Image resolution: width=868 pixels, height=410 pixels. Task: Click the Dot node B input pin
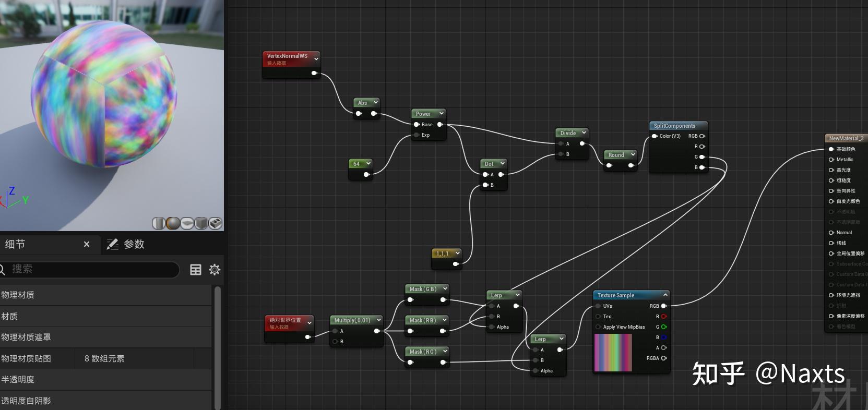[485, 185]
